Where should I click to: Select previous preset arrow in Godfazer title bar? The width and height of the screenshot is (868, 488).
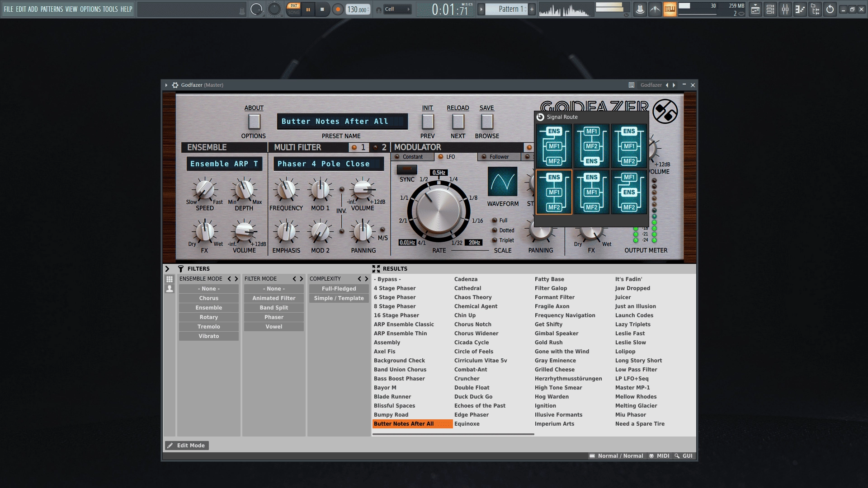coord(667,85)
